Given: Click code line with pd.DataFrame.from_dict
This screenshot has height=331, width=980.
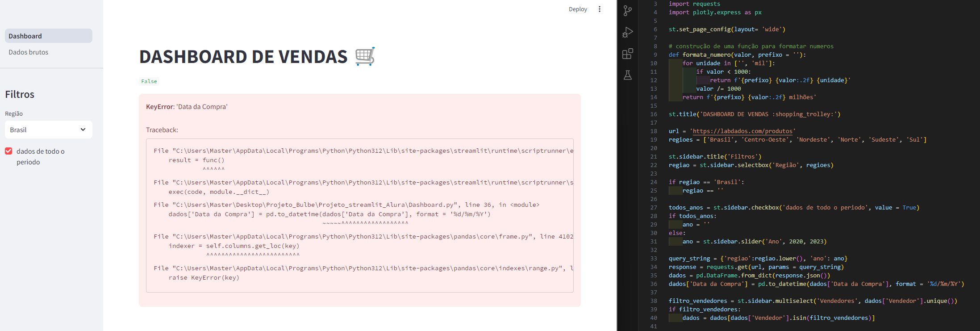Looking at the screenshot, I should click(749, 275).
